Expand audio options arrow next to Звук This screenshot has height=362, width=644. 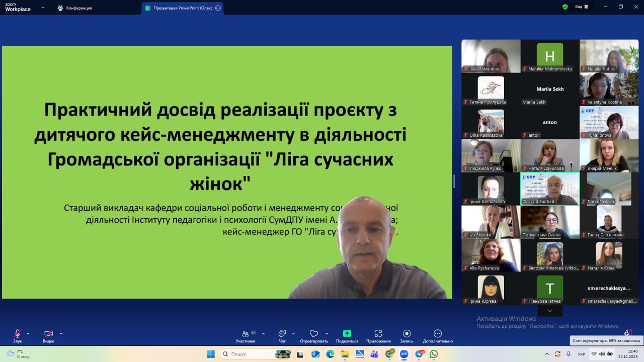28,333
